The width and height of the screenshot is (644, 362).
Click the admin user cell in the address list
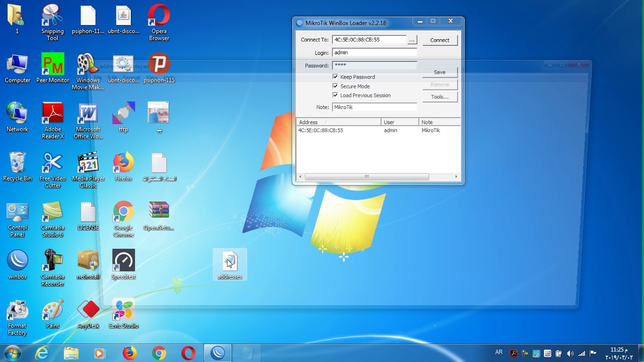click(x=390, y=130)
